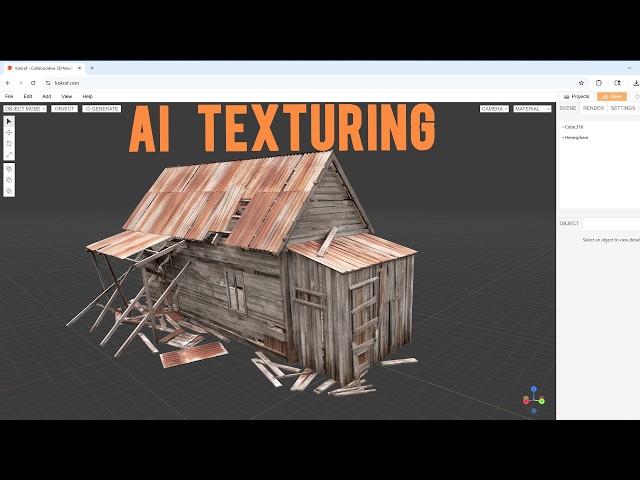Open the Projects button
The image size is (640, 480).
[576, 96]
